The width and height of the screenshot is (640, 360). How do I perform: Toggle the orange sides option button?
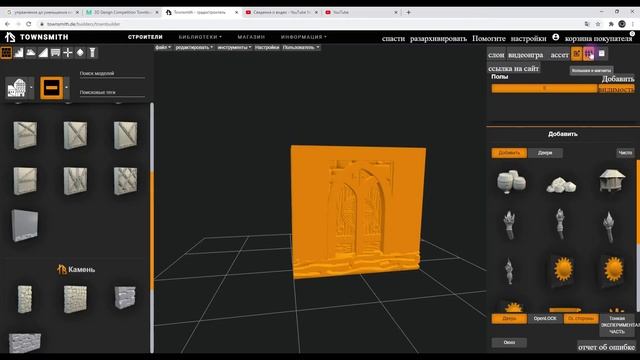pos(581,318)
